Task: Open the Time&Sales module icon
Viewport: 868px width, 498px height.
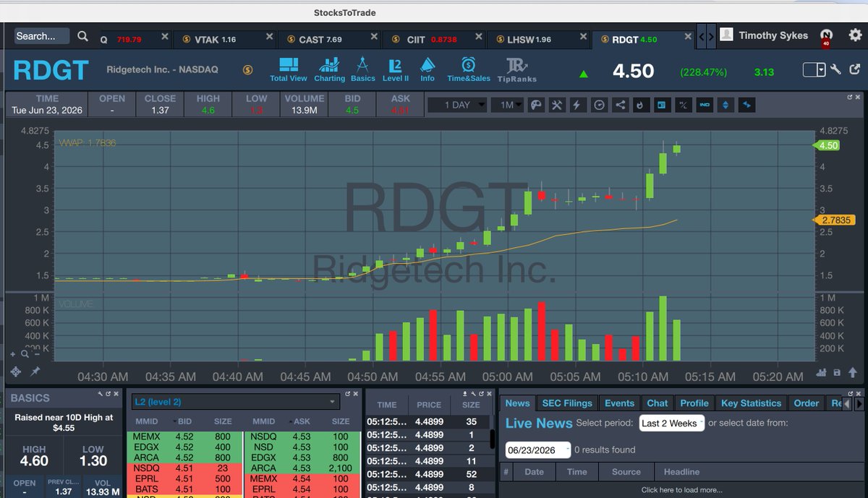Action: click(x=469, y=70)
